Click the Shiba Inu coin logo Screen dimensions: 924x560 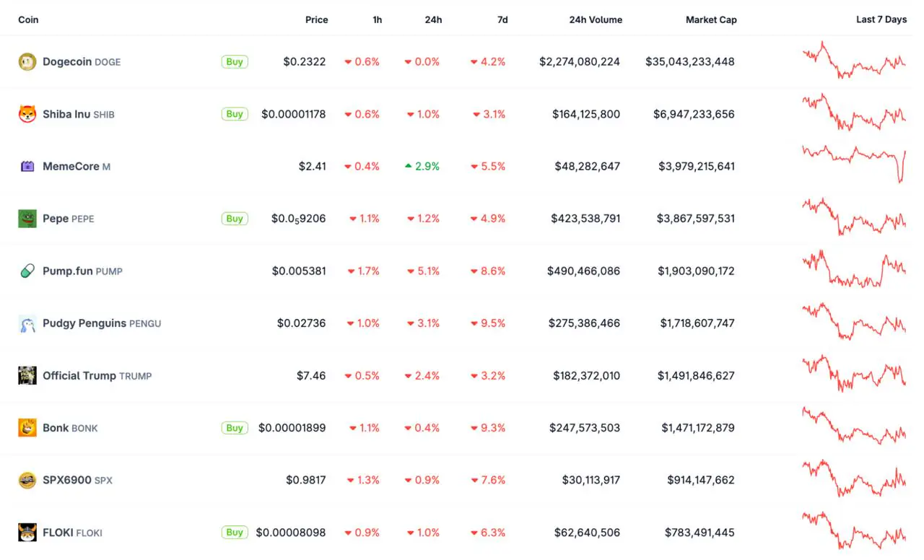(x=27, y=114)
